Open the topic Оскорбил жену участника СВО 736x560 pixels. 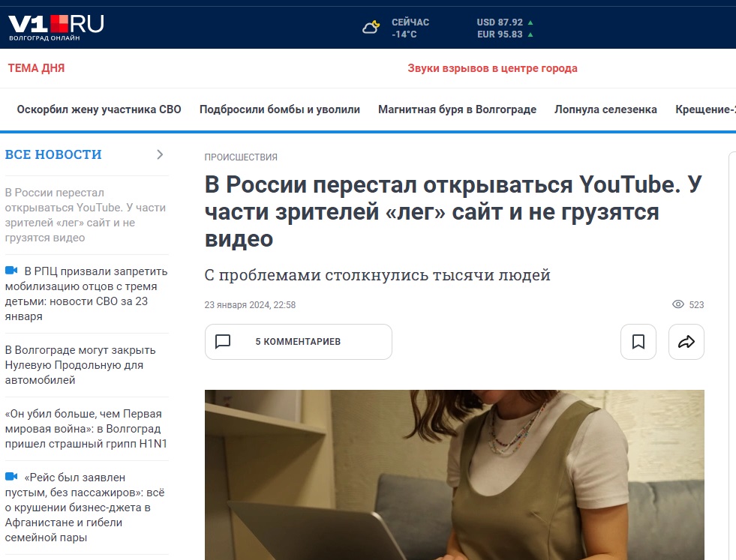click(x=99, y=109)
